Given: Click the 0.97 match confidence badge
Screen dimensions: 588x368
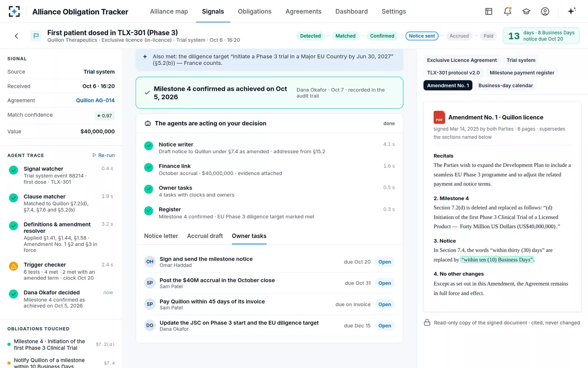Looking at the screenshot, I should click(105, 116).
